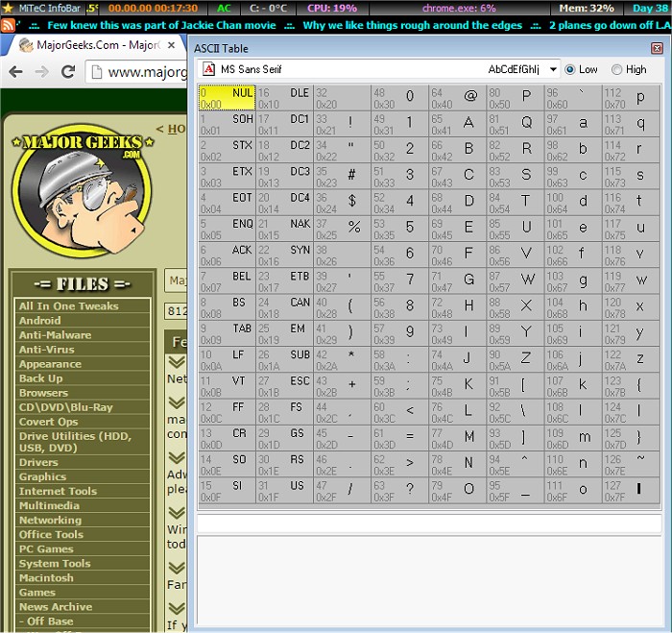Open the News Archive link
The width and height of the screenshot is (672, 633).
(56, 607)
